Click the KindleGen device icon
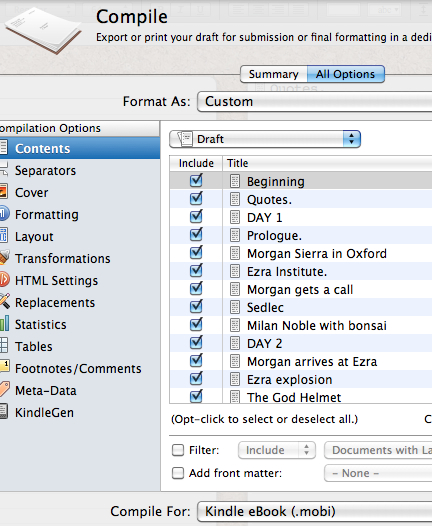 pos(4,411)
